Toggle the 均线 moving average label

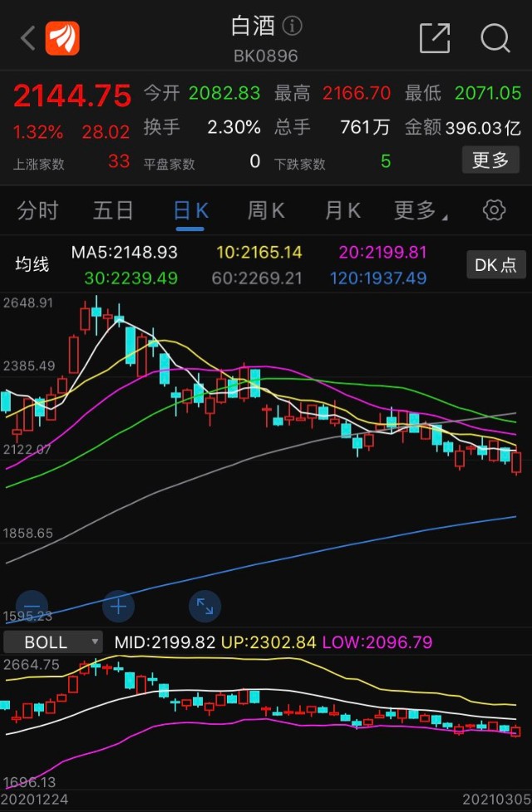(x=32, y=264)
